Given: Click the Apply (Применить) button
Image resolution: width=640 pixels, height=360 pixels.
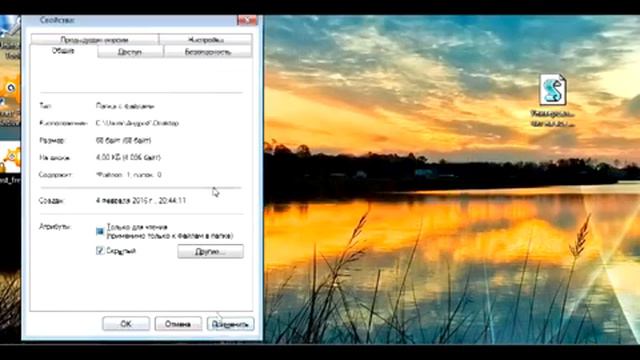Looking at the screenshot, I should pos(230,324).
